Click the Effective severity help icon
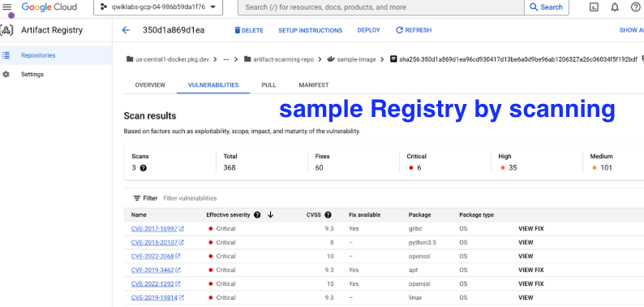This screenshot has width=644, height=307. tap(257, 214)
